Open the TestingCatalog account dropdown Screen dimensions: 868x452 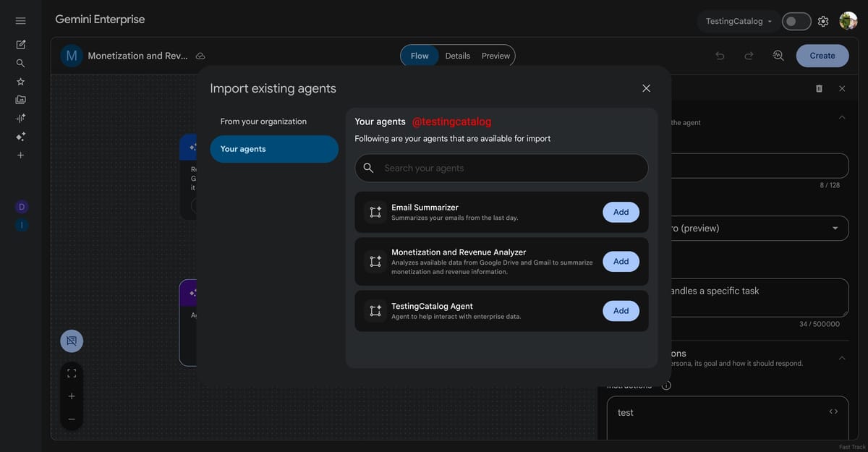739,22
